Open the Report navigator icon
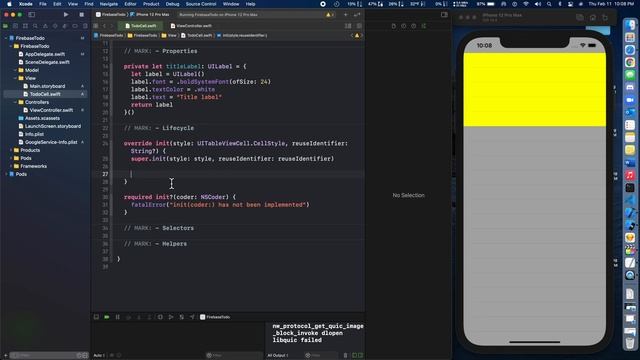The width and height of the screenshot is (640, 360). pyautogui.click(x=85, y=26)
